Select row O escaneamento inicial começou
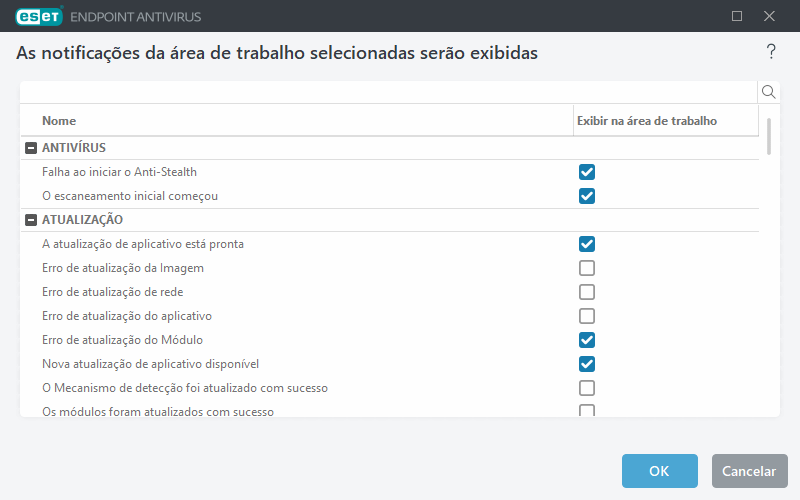This screenshot has width=800, height=500. pyautogui.click(x=390, y=196)
